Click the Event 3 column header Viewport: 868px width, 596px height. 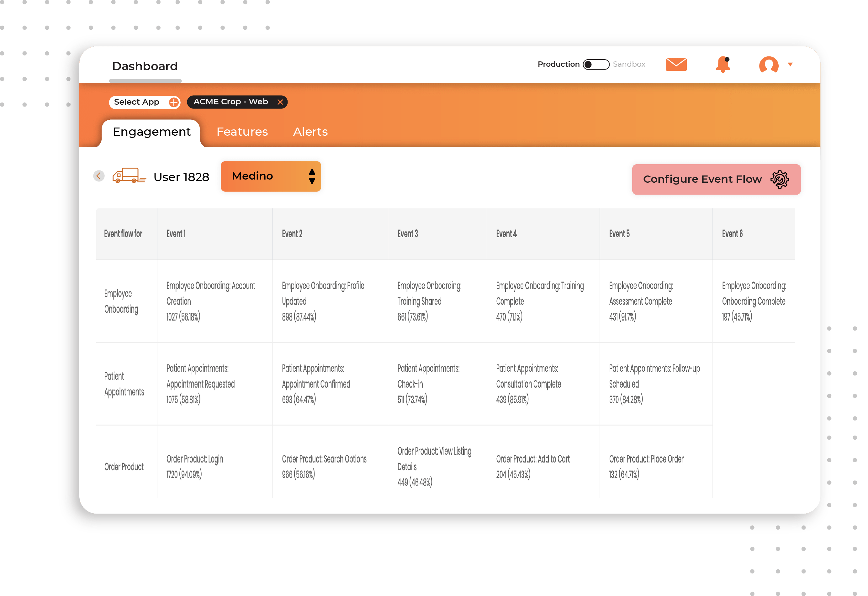tap(437, 234)
